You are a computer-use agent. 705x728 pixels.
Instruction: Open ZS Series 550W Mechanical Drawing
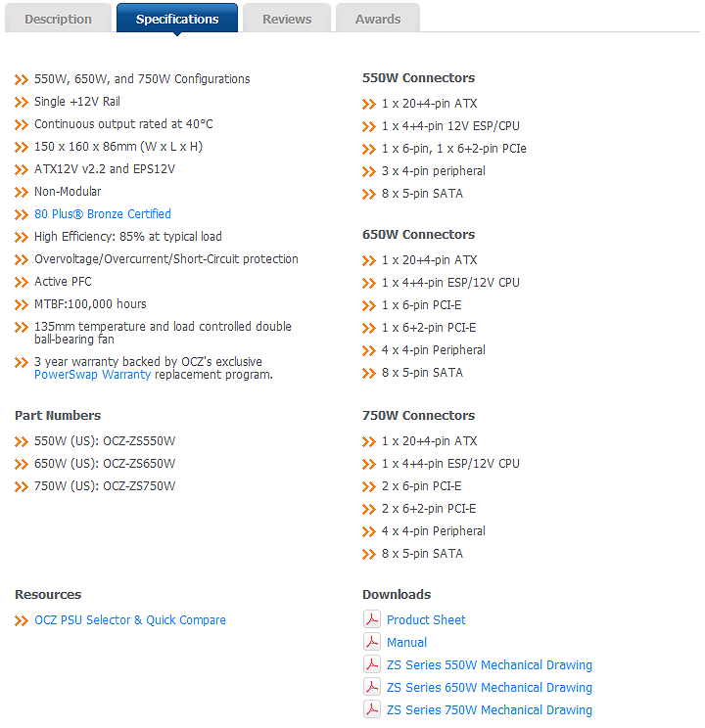point(490,665)
